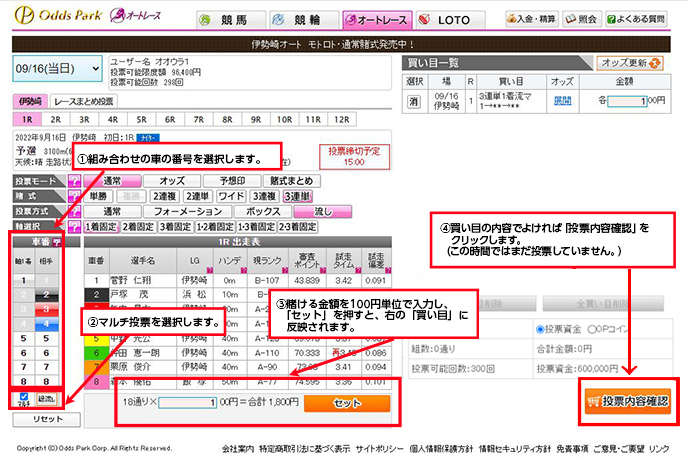Image resolution: width=688 pixels, height=471 pixels.
Task: Open the 競馬 horse racing tab
Action: tap(231, 20)
